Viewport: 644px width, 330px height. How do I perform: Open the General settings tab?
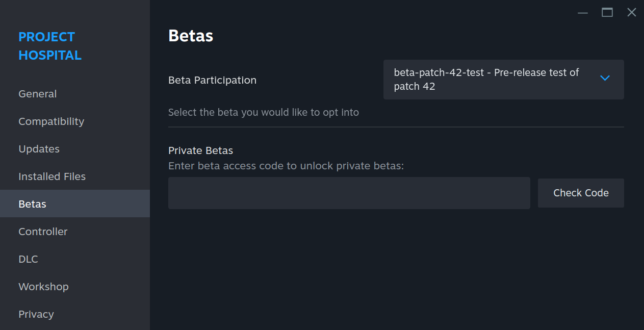[x=38, y=94]
